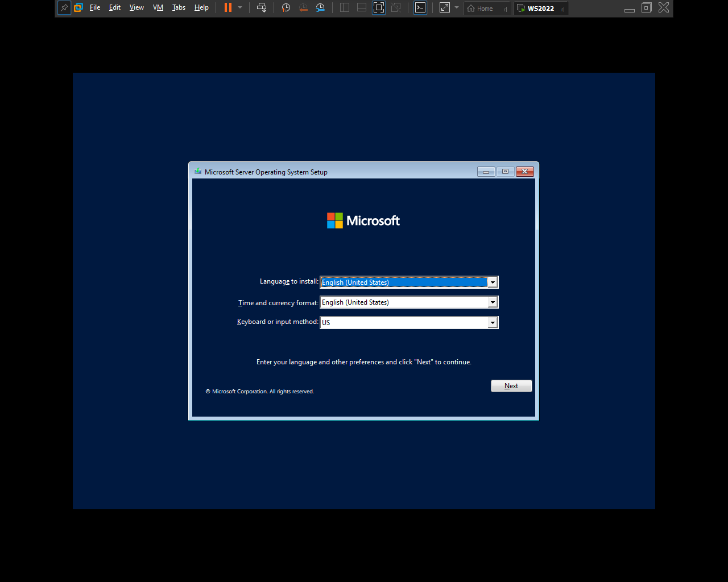Toggle the thumbnail bar view
Image resolution: width=728 pixels, height=582 pixels.
(362, 8)
